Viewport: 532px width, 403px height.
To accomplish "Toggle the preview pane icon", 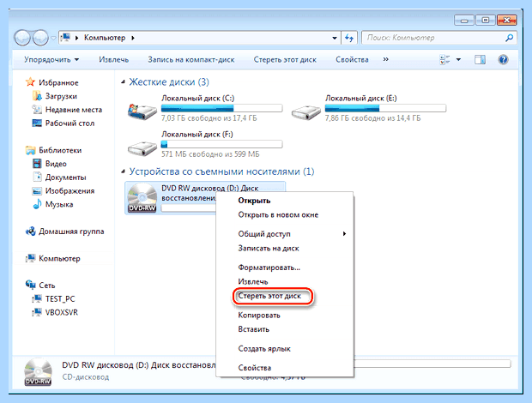I will point(480,60).
